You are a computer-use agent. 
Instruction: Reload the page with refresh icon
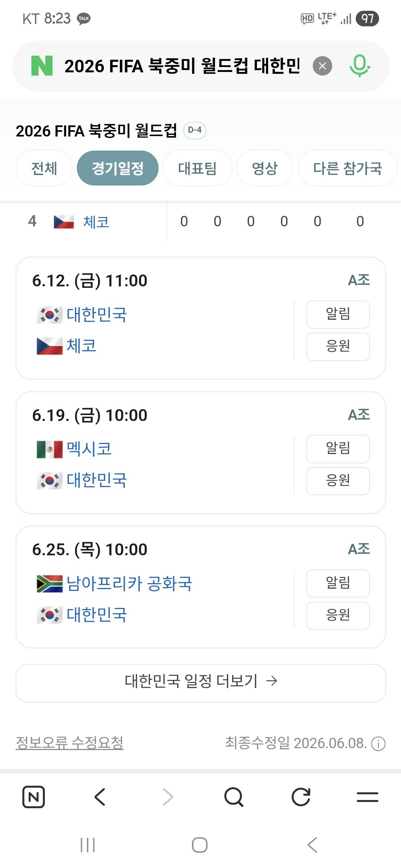[301, 797]
